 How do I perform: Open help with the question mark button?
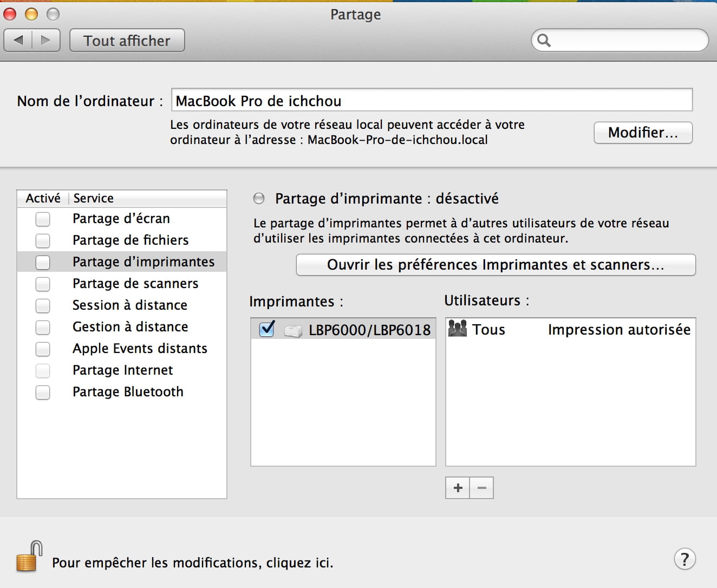click(x=685, y=559)
